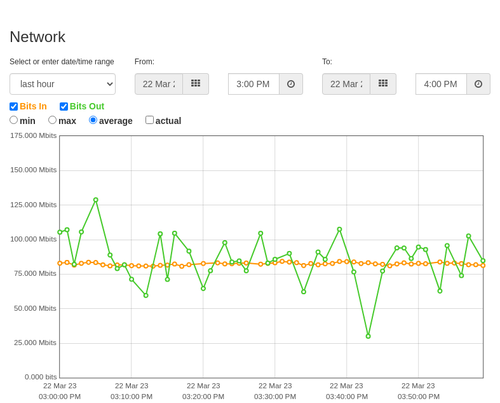Viewport: 500px width, 403px height.
Task: Open the last hour range dropdown
Action: 63,84
